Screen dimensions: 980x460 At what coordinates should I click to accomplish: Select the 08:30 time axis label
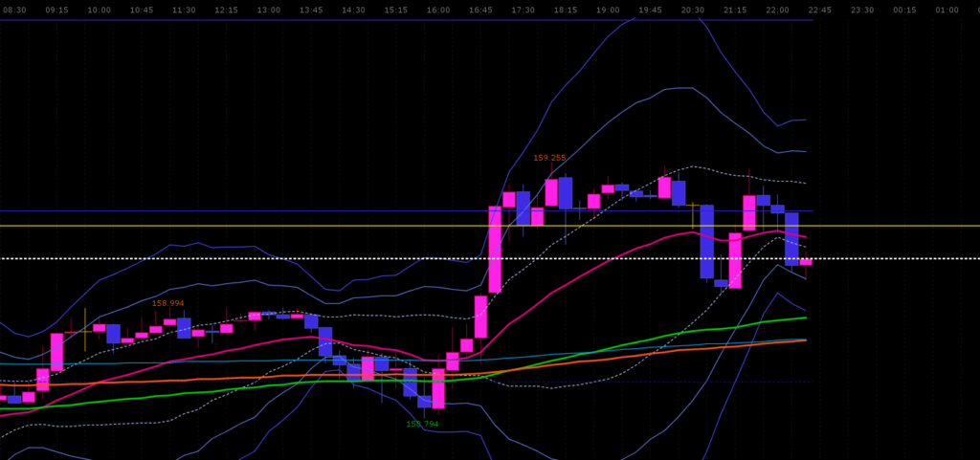[x=14, y=10]
